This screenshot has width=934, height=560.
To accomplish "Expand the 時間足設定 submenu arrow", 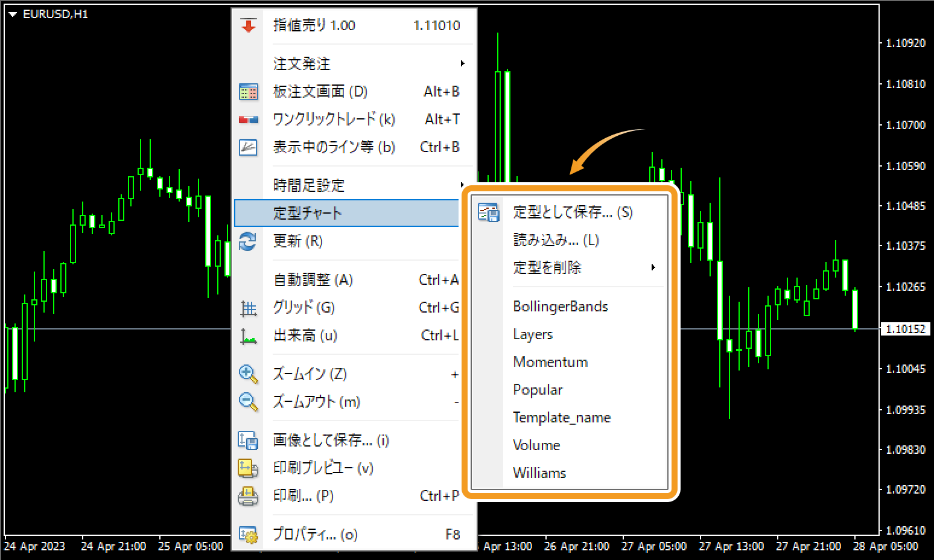I will pyautogui.click(x=462, y=185).
